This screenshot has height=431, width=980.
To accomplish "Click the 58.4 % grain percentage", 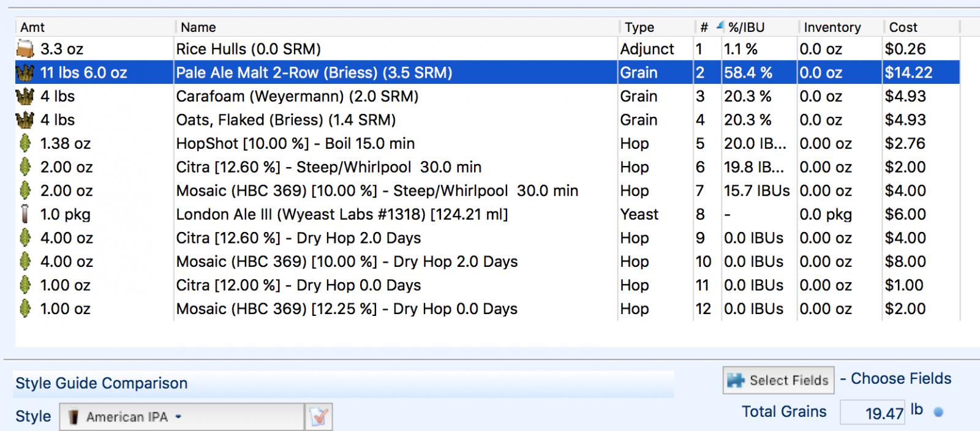I will (x=748, y=73).
